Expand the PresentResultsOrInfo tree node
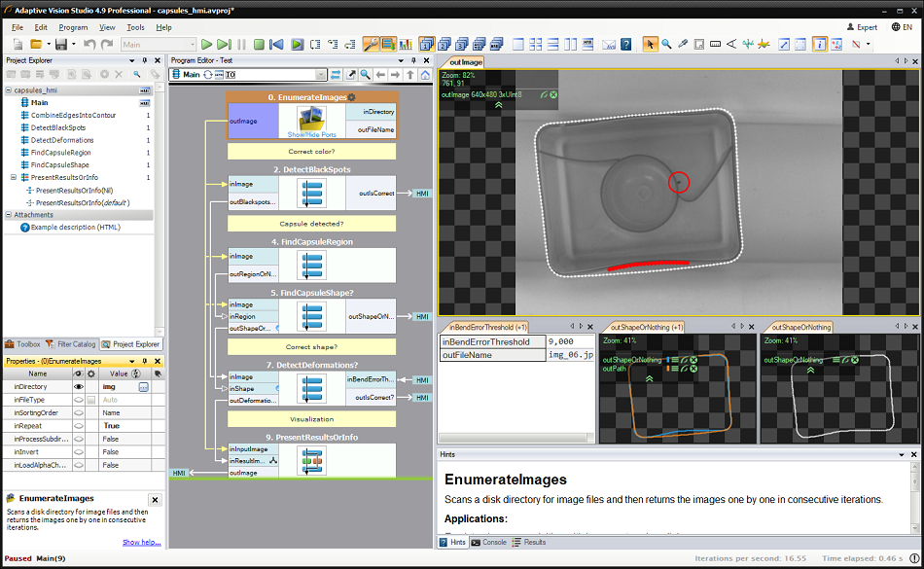This screenshot has width=924, height=569. (x=14, y=178)
